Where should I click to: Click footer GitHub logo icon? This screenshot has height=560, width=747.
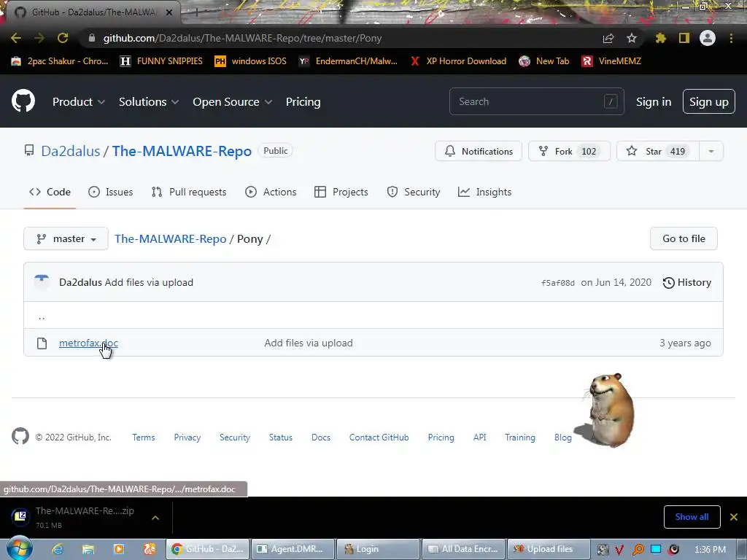pos(20,436)
